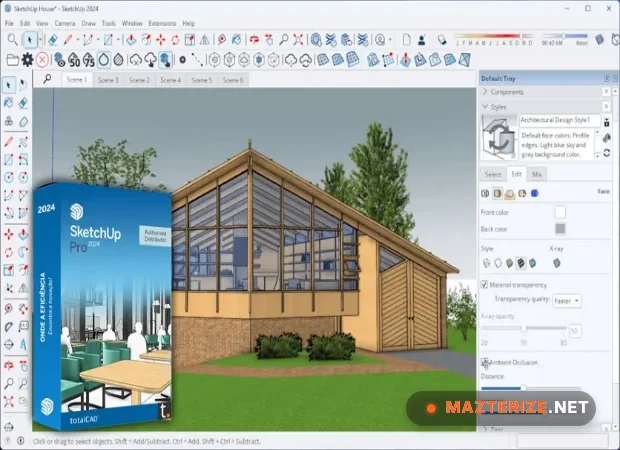Click the Back color swatch
Viewport: 620px width, 450px height.
[x=560, y=229]
